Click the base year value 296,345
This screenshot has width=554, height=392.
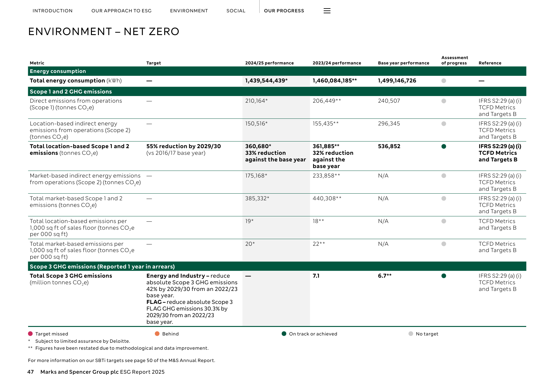tap(389, 124)
